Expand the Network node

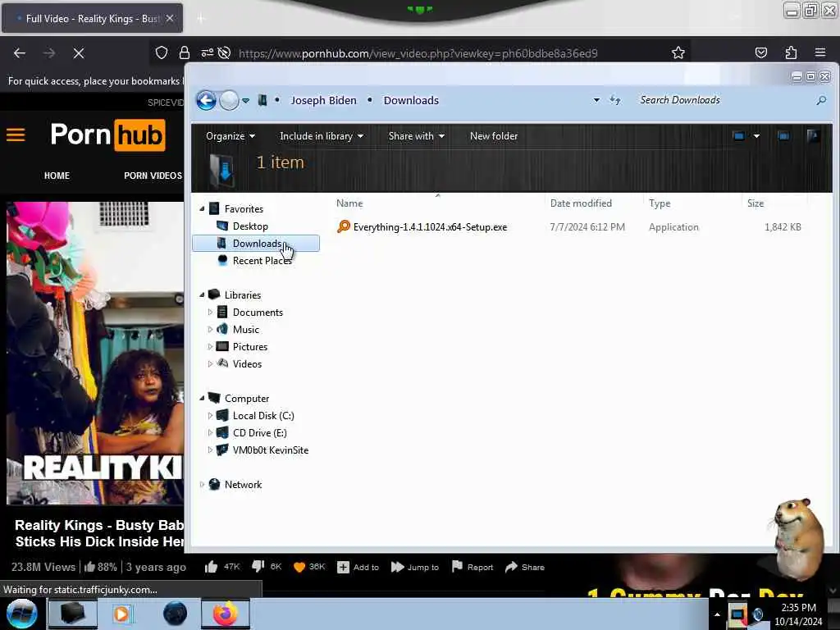click(202, 484)
